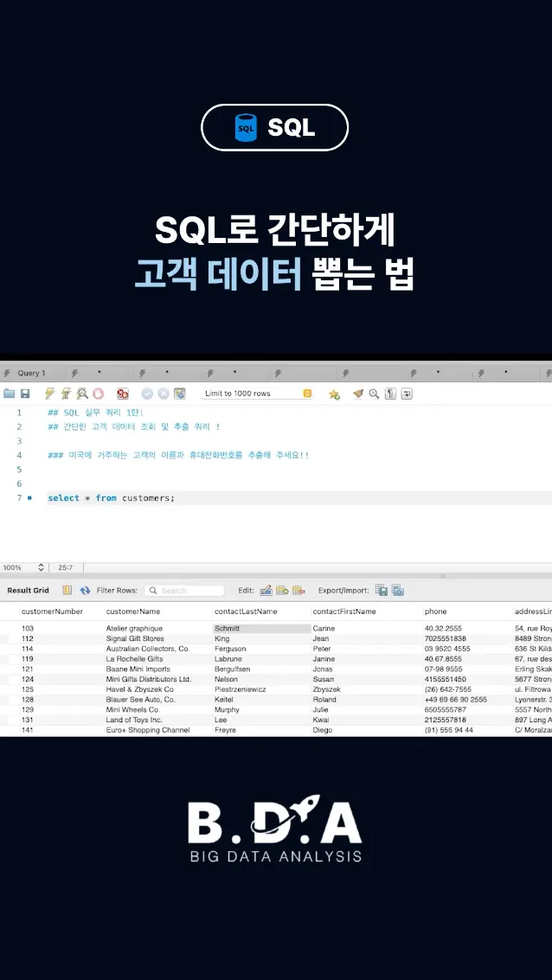Toggle the stop-on-error script icon
The width and height of the screenshot is (552, 980).
(123, 394)
